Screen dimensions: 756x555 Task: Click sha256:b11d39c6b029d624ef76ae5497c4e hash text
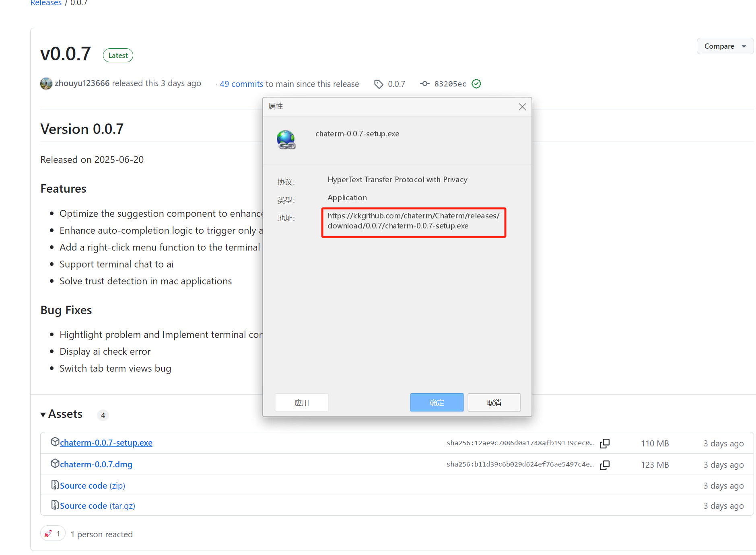[520, 465]
